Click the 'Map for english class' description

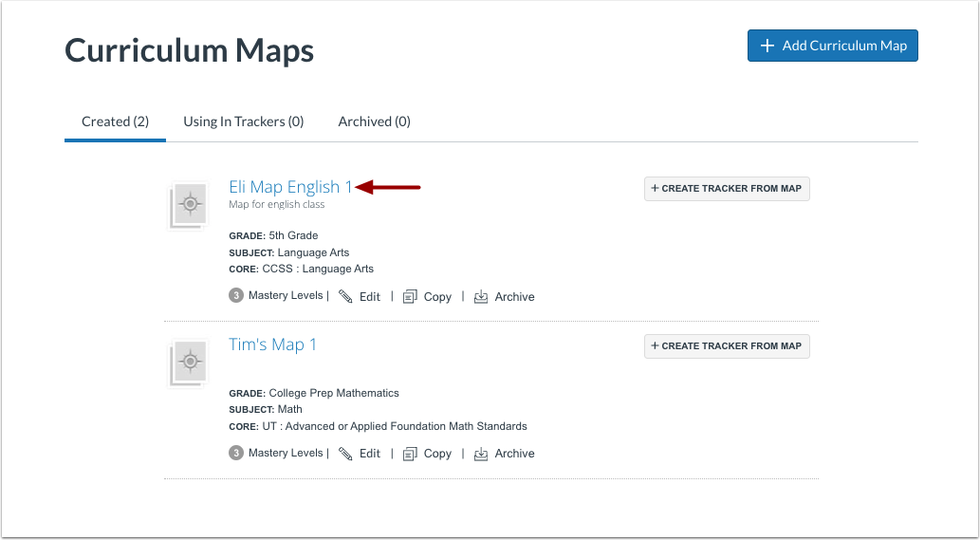[277, 204]
